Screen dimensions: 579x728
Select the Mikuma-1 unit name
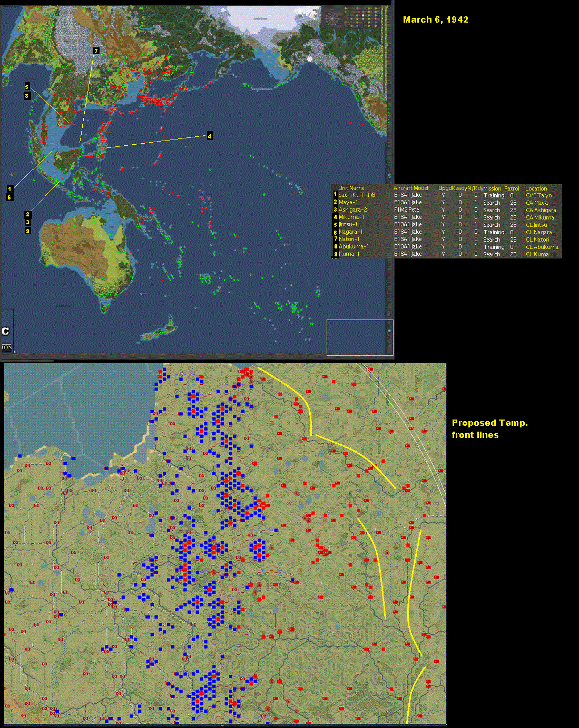click(351, 217)
